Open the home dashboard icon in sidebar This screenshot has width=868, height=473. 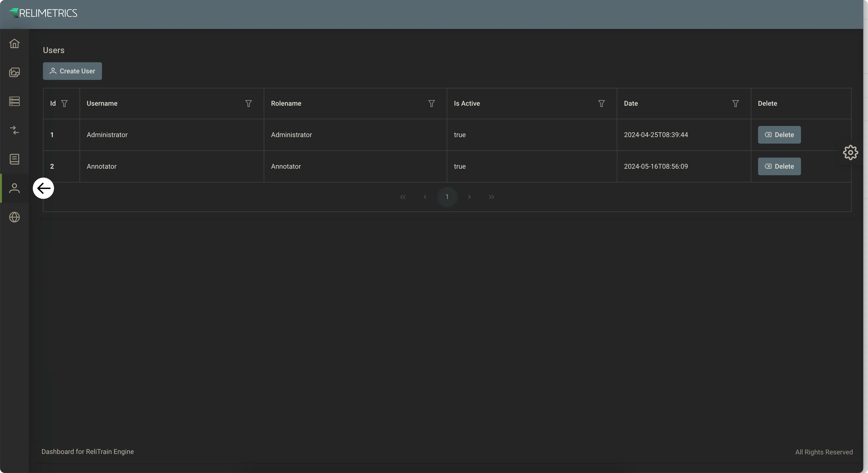(x=14, y=43)
